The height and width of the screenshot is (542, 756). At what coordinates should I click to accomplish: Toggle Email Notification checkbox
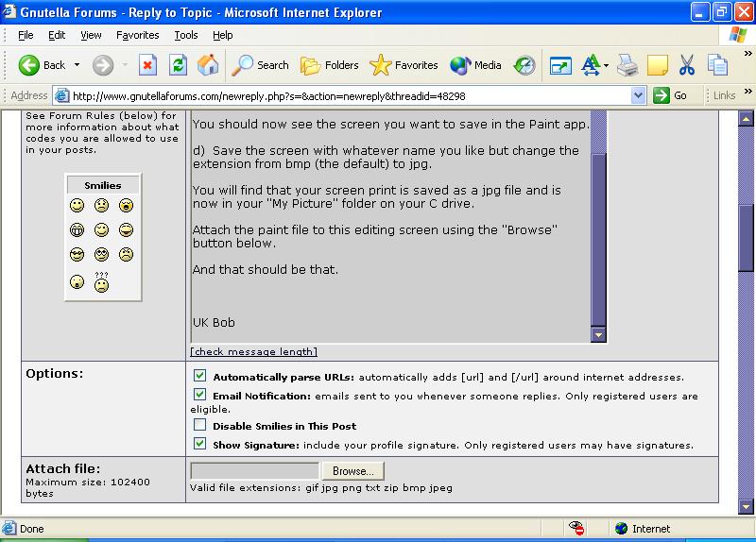[199, 395]
